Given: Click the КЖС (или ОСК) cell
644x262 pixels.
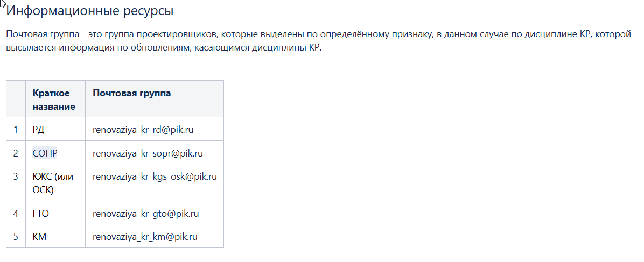Looking at the screenshot, I should pos(55,183).
